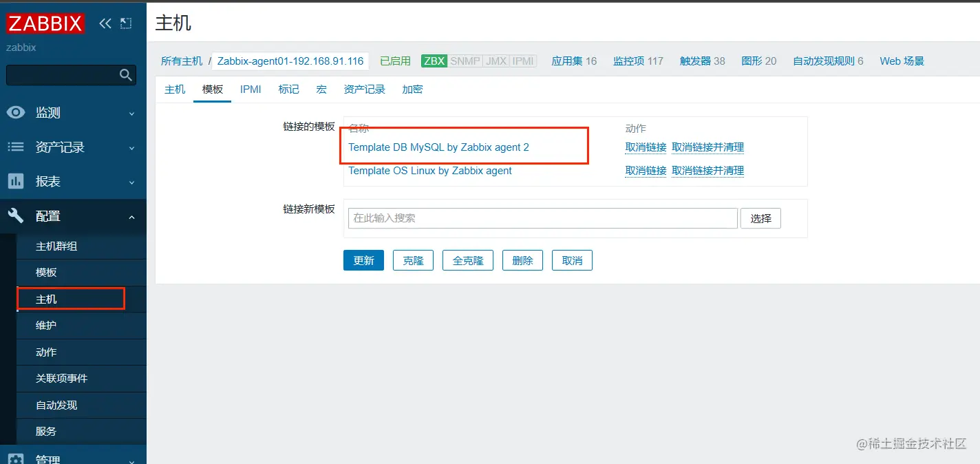Collapse sidebar with double-chevron icon
980x464 pixels.
click(x=105, y=23)
